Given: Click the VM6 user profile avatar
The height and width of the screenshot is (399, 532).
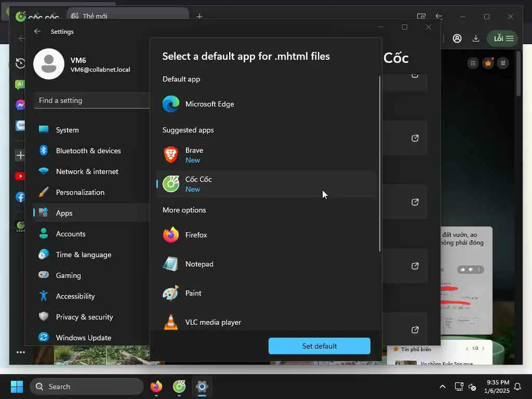Looking at the screenshot, I should pyautogui.click(x=49, y=64).
